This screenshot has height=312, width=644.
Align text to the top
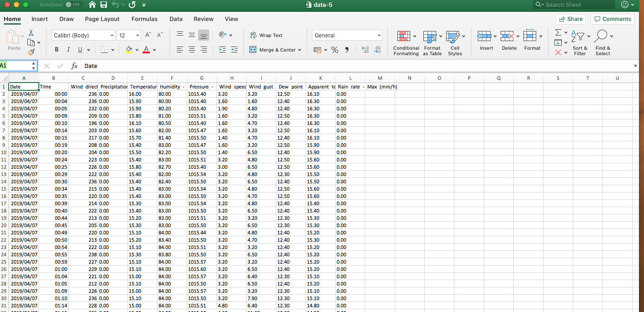180,35
